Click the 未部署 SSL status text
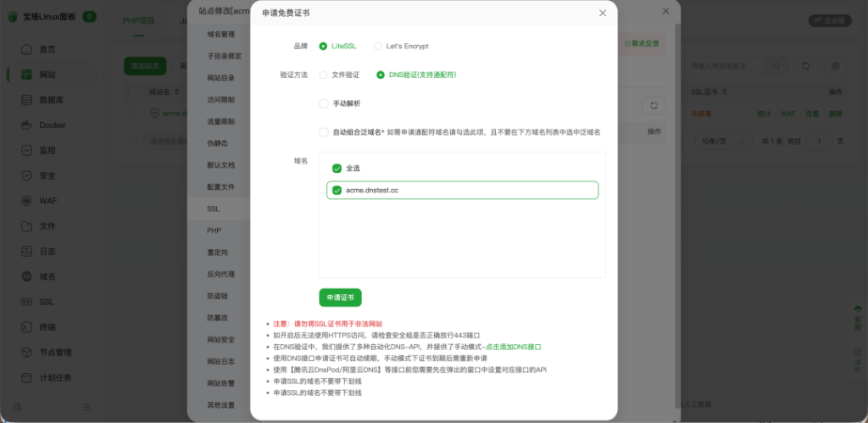This screenshot has height=423, width=868. 701,114
